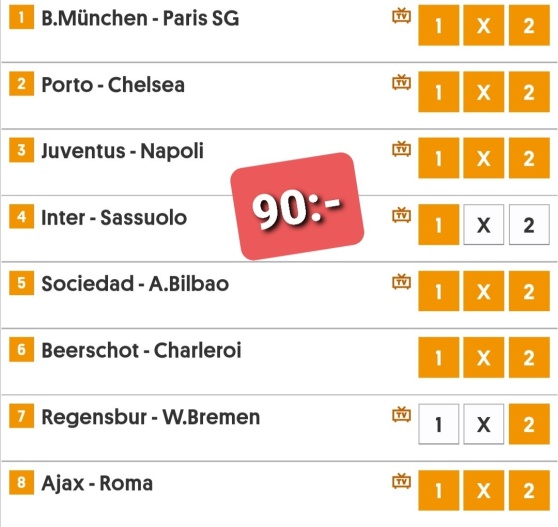Open the Ajax - Roma match details

(x=97, y=483)
